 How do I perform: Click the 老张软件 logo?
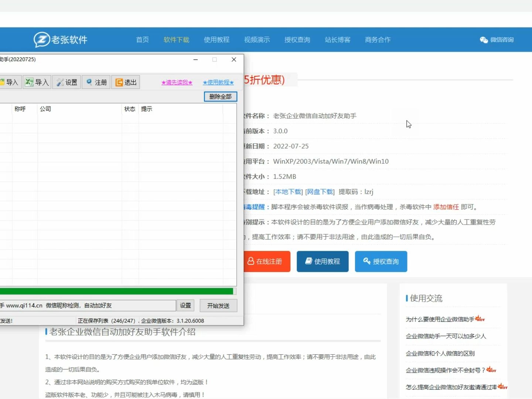(60, 39)
